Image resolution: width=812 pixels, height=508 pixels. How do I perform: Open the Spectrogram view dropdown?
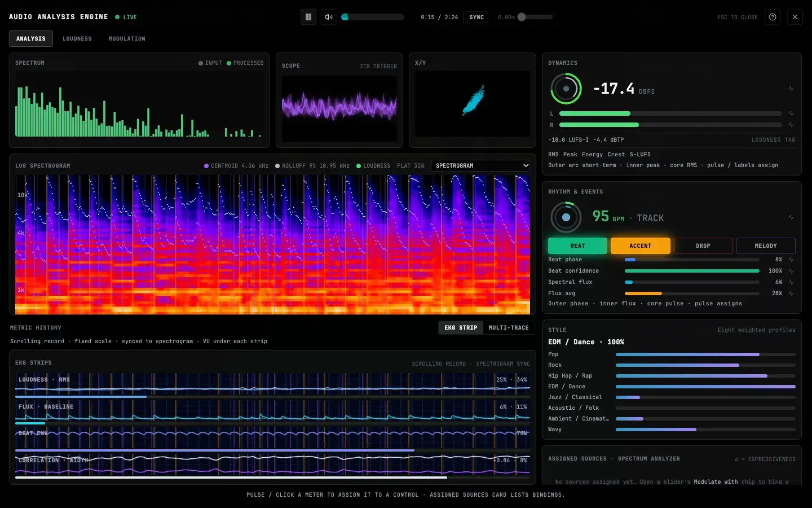pos(480,166)
